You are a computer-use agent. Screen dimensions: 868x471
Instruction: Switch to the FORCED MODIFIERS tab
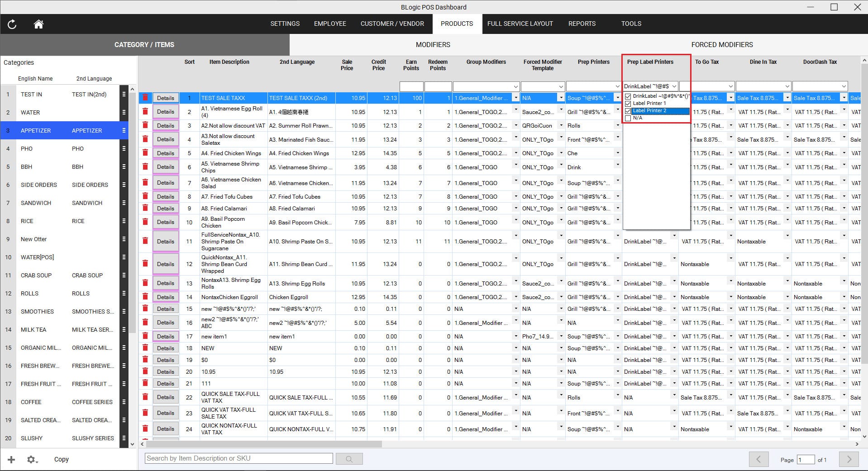tap(722, 45)
